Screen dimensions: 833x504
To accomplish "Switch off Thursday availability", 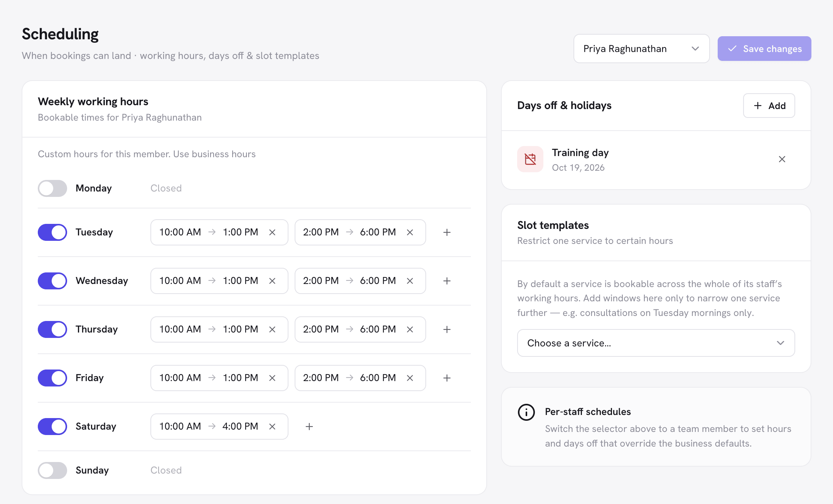I will (52, 329).
